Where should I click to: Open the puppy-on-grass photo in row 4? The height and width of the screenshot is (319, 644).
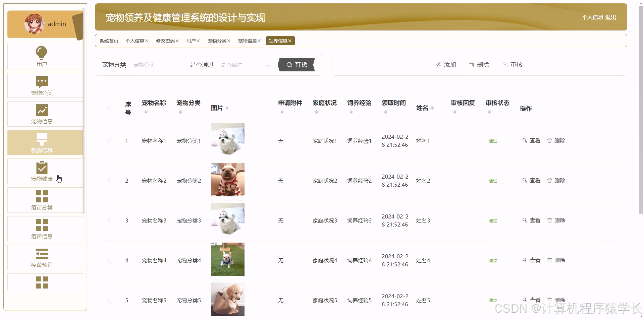(x=228, y=259)
